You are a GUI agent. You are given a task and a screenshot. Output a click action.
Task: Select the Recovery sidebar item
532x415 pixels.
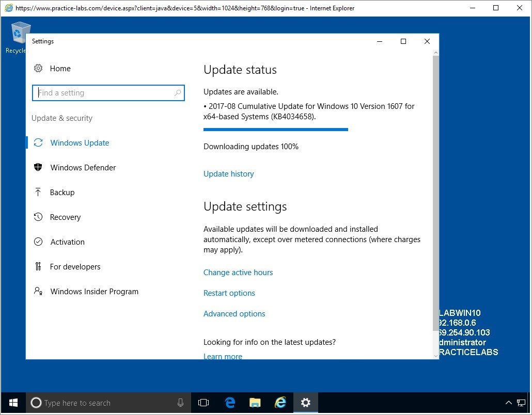(x=65, y=217)
